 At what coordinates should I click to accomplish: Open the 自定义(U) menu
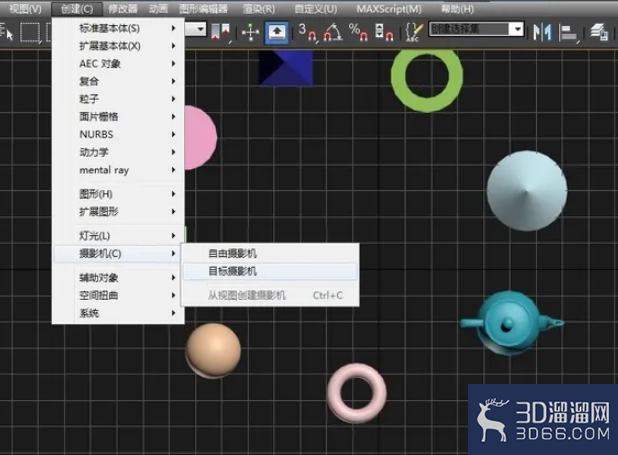tap(316, 9)
